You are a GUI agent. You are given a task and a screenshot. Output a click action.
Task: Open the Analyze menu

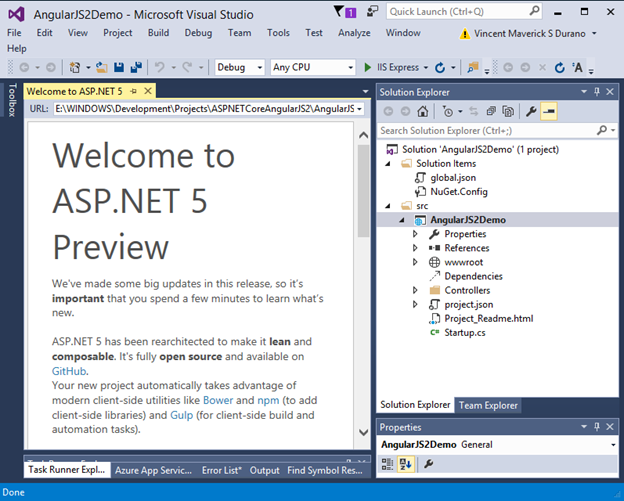(x=354, y=33)
